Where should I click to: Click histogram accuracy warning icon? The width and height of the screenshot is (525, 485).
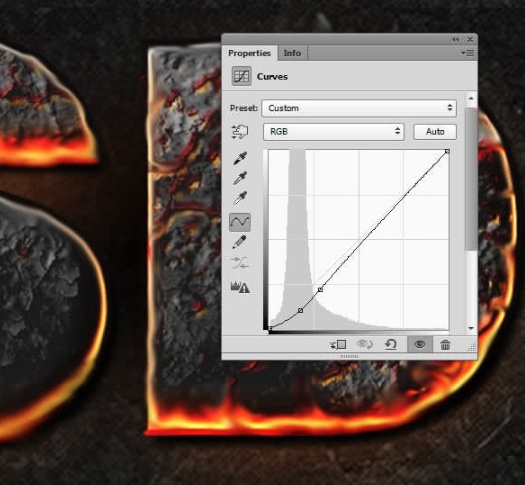coord(240,287)
